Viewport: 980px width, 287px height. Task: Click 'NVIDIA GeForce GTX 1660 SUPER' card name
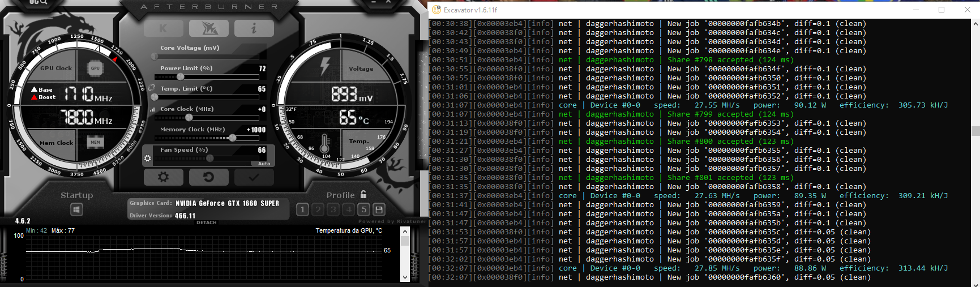point(227,203)
